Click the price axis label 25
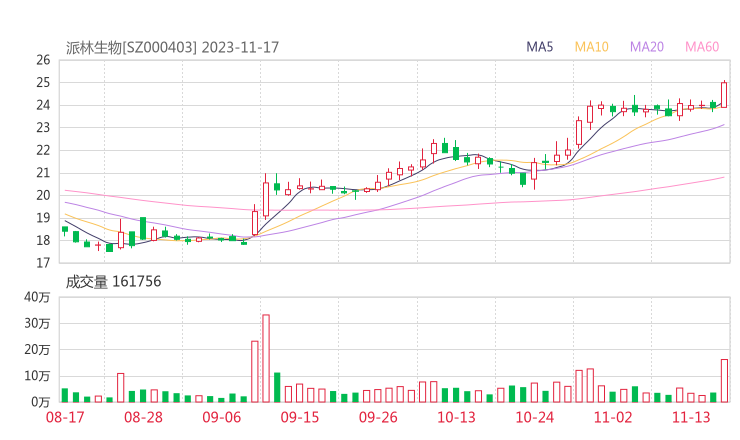Screen dimensions: 740x440 pyautogui.click(x=43, y=83)
